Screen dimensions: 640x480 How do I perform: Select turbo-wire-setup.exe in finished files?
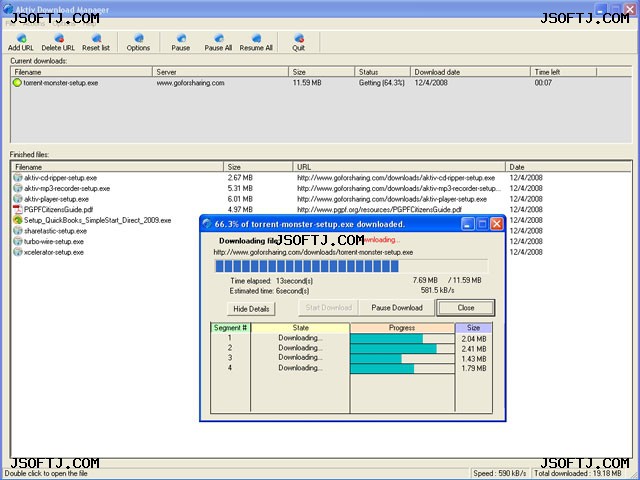[x=54, y=242]
